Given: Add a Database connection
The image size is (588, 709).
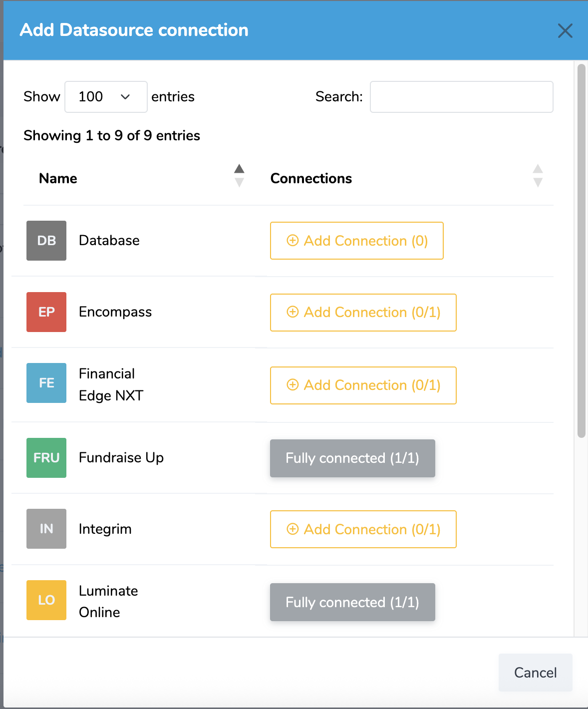Looking at the screenshot, I should [357, 241].
